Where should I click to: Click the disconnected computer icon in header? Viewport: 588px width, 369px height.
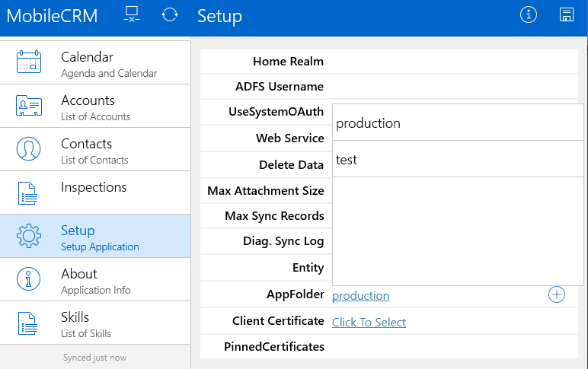click(132, 15)
